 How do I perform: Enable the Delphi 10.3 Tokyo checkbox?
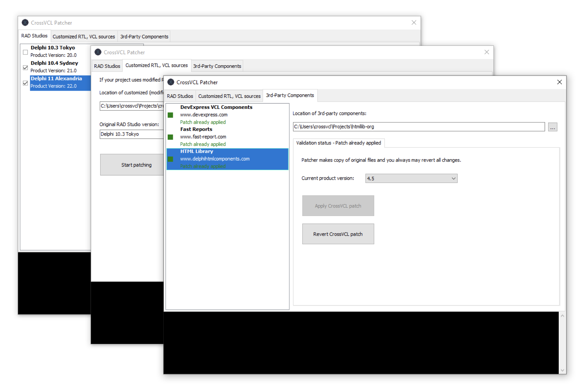25,52
